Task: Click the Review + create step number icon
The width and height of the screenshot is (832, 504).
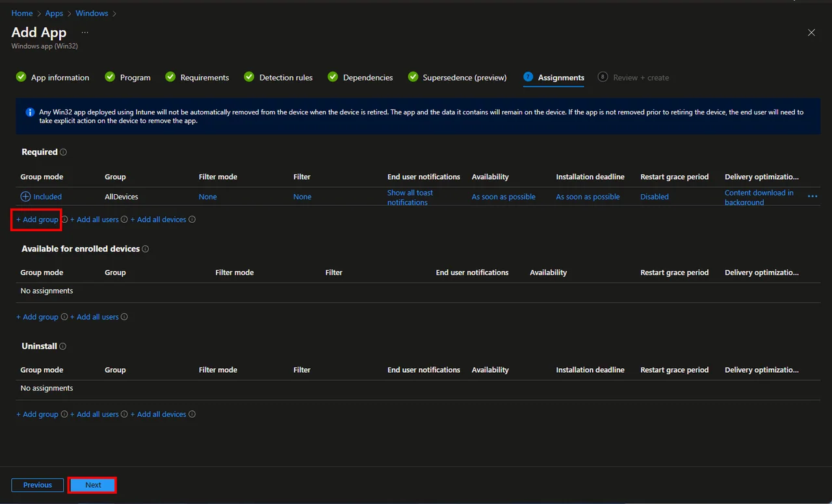Action: [x=603, y=77]
